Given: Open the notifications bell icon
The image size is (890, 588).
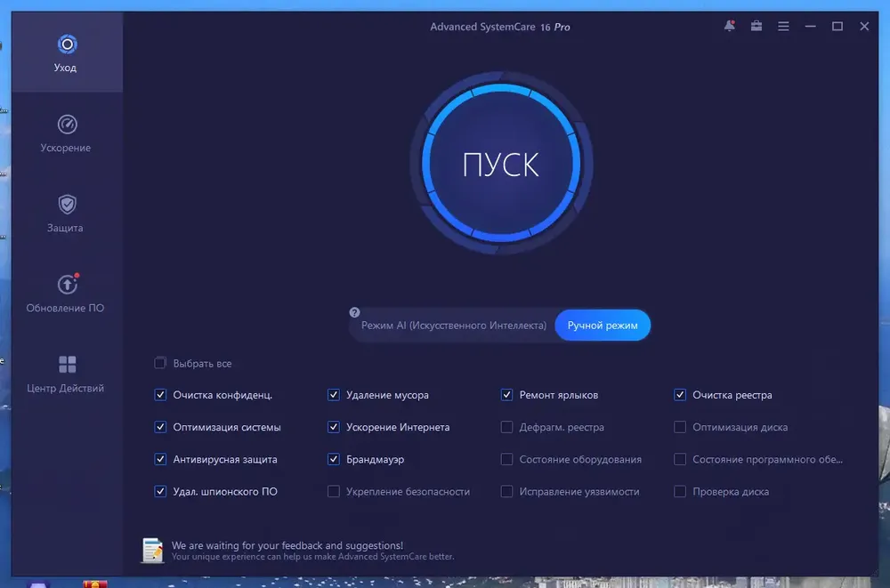Looking at the screenshot, I should (x=730, y=26).
